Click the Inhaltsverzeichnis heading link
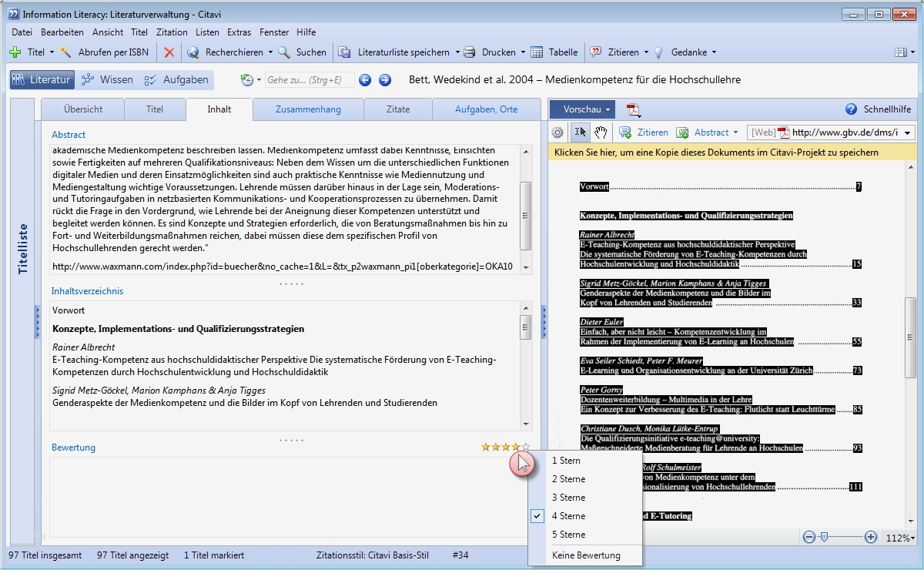Screen dimensions: 924x570 click(87, 291)
